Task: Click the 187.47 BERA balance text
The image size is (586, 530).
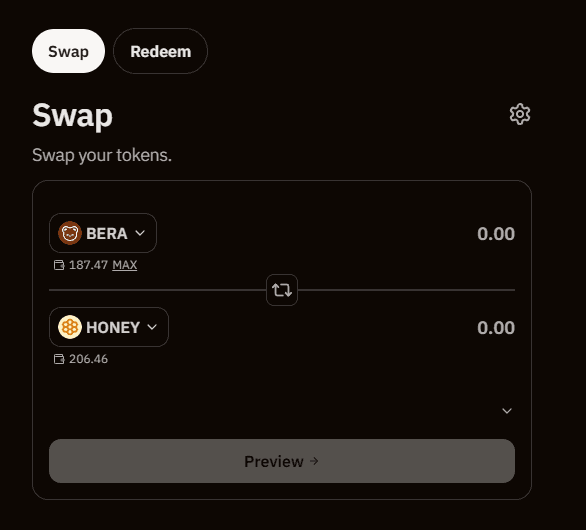Action: (89, 265)
